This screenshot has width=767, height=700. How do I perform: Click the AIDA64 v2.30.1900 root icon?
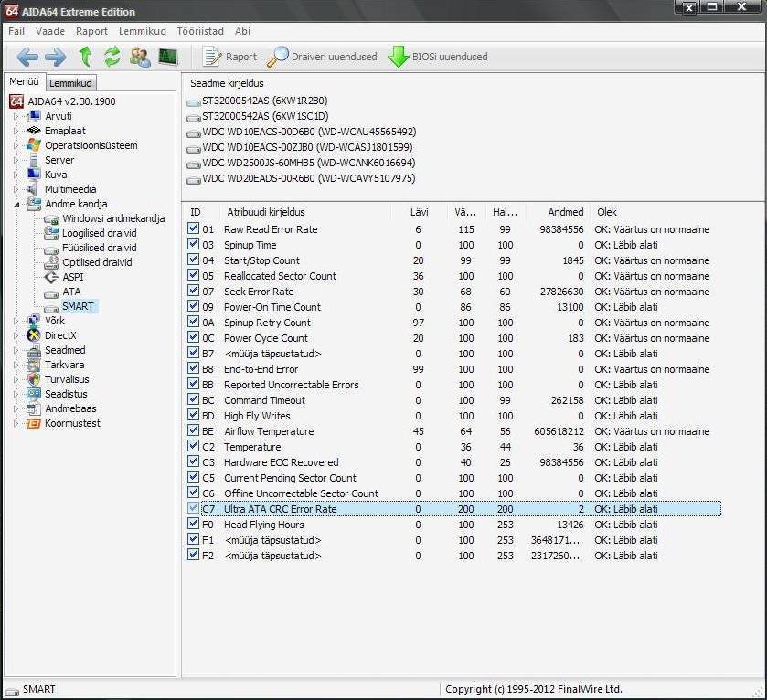pyautogui.click(x=16, y=101)
